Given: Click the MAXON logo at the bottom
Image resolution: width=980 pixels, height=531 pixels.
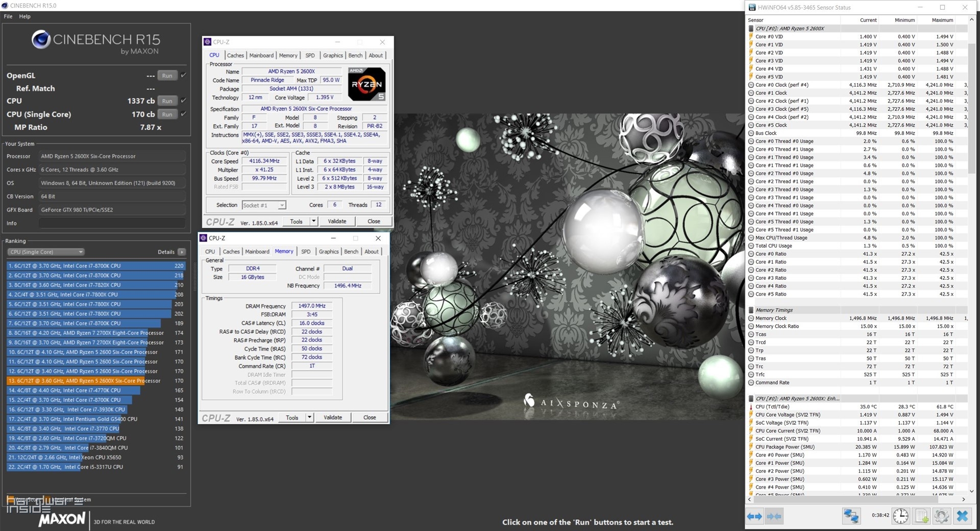Looking at the screenshot, I should click(62, 520).
